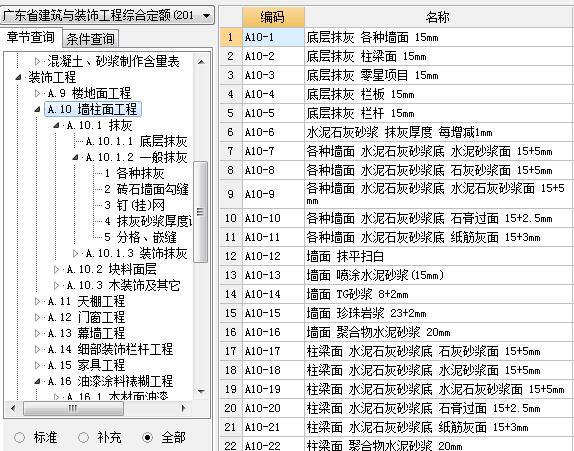Select the 标准 radio button

[19, 437]
